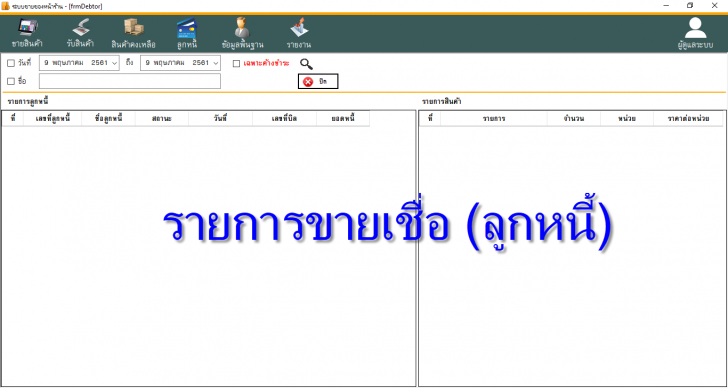Minimize the application window

click(666, 6)
